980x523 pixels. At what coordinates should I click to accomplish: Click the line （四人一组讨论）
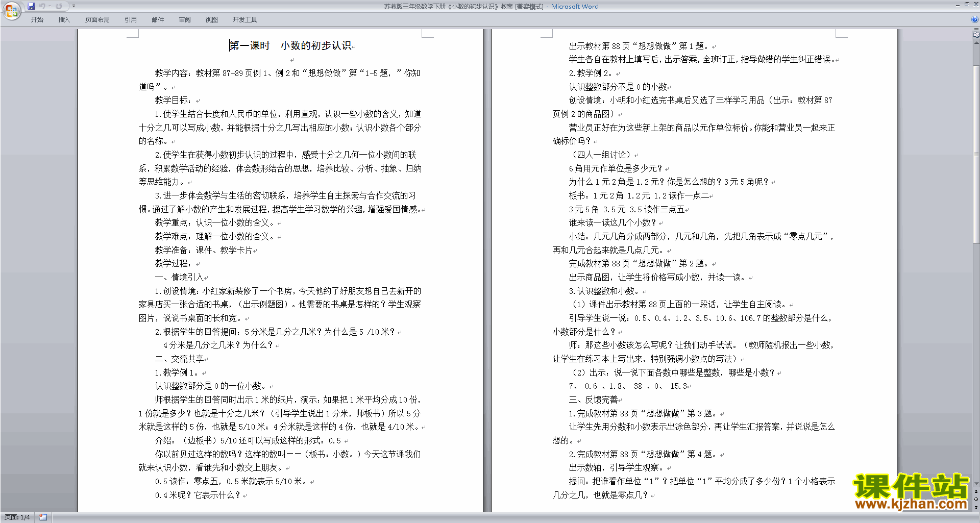tap(602, 155)
